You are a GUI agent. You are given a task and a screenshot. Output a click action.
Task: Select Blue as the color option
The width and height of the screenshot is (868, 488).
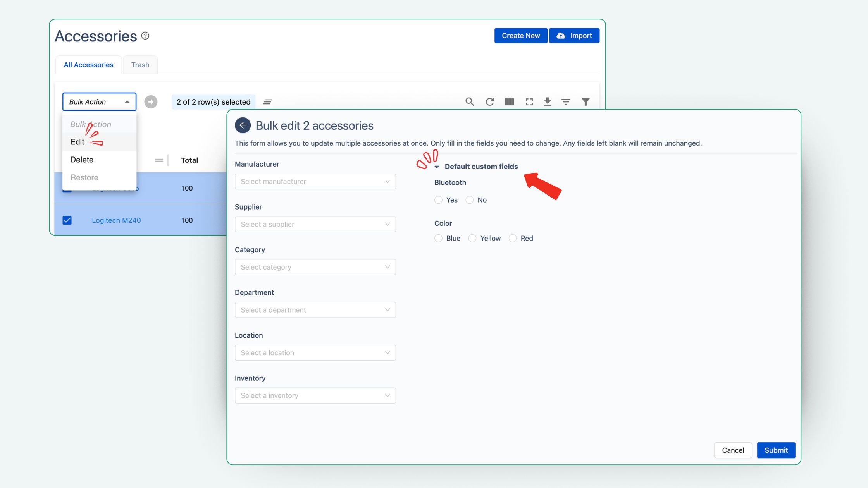click(438, 238)
